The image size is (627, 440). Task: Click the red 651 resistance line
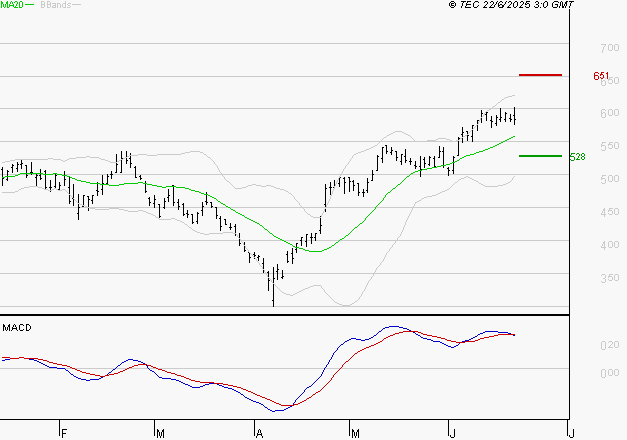click(x=540, y=75)
